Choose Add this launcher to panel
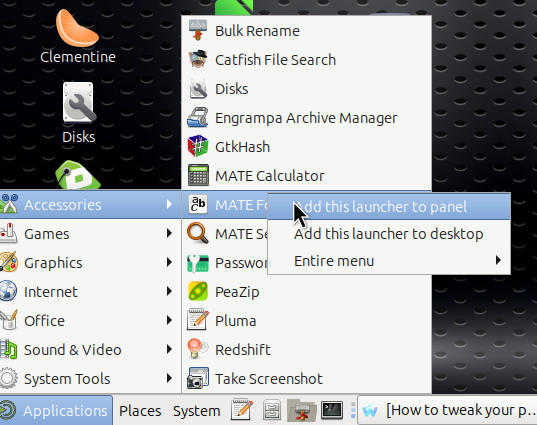The image size is (537, 425). point(389,207)
